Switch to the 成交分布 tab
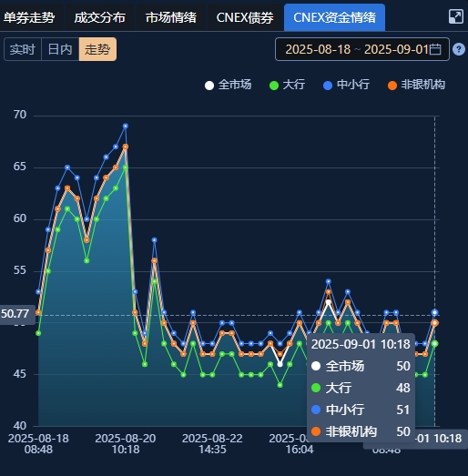 (100, 17)
